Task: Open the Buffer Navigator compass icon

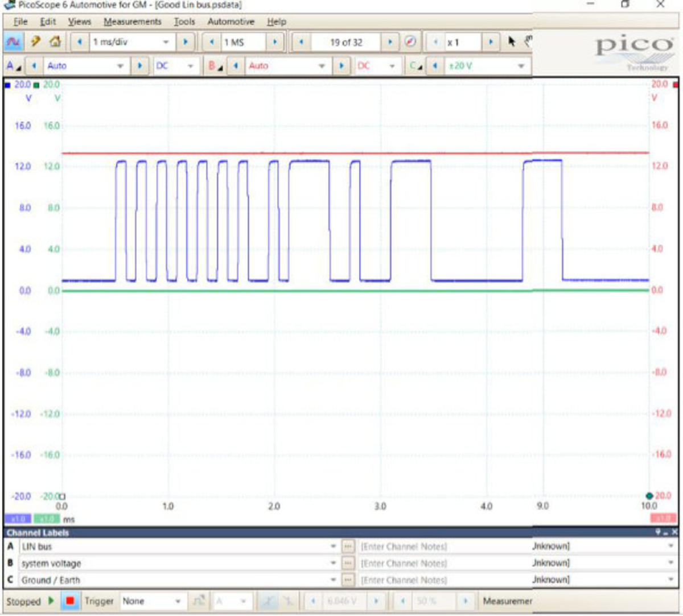Action: pyautogui.click(x=410, y=42)
